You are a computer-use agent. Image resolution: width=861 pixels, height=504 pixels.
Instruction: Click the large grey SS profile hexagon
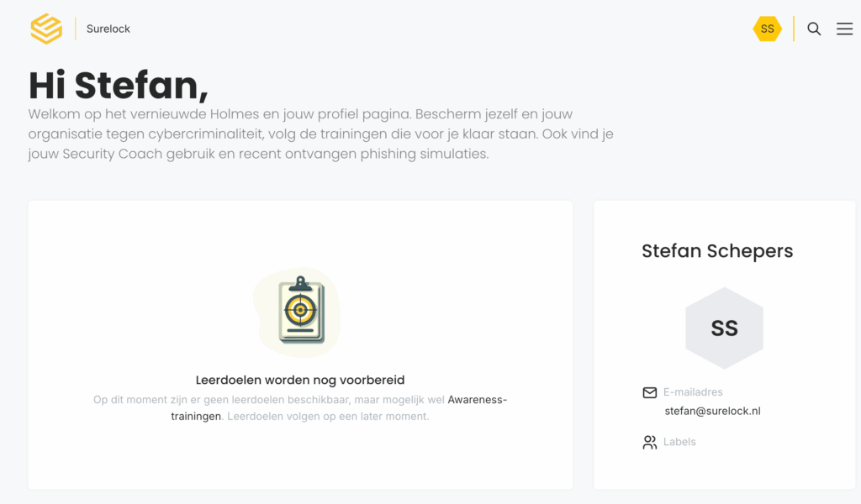point(724,328)
